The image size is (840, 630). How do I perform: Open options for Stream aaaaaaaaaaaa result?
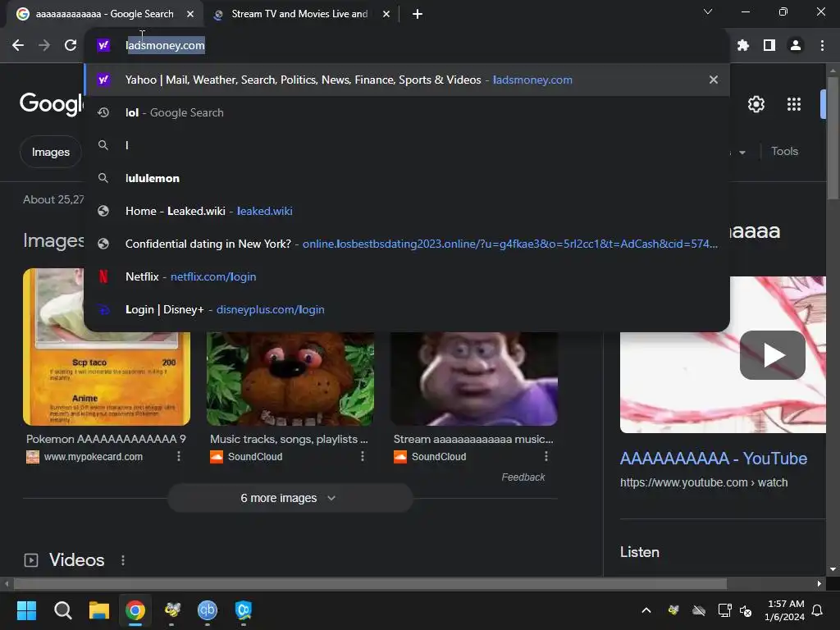point(546,456)
